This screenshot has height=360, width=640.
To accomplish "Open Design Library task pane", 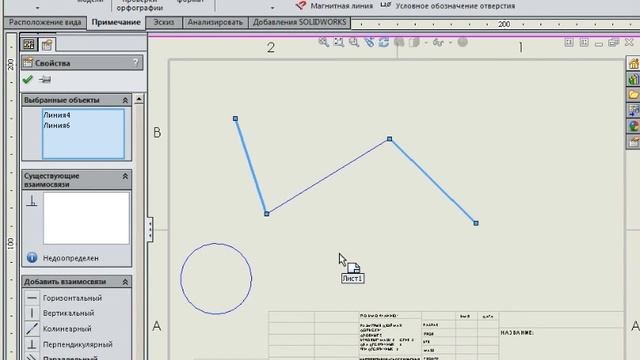I will coord(633,79).
